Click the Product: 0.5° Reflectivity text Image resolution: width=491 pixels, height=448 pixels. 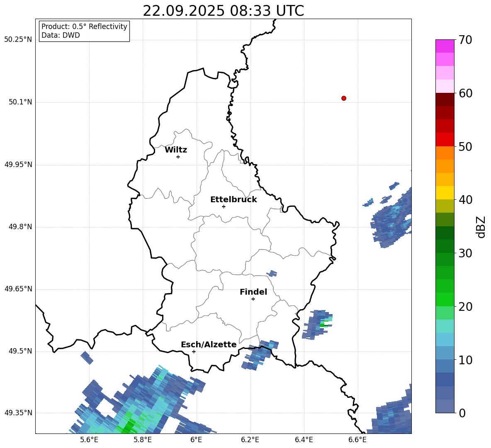pos(84,27)
